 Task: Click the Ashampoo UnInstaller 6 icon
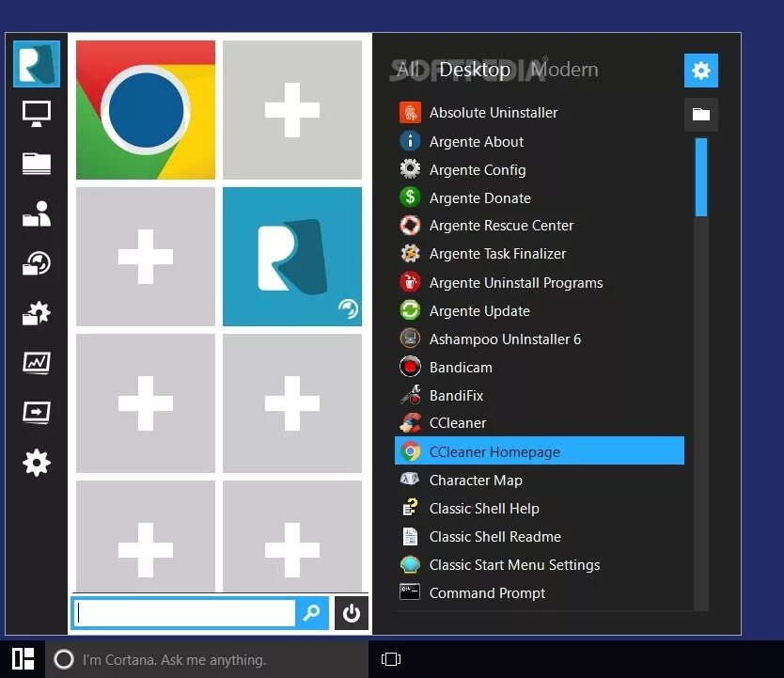point(410,339)
